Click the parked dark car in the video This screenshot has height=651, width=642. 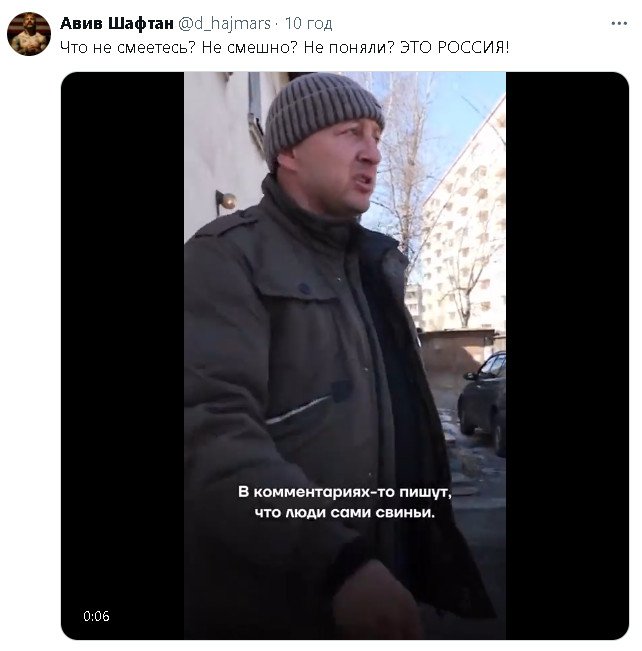[483, 402]
